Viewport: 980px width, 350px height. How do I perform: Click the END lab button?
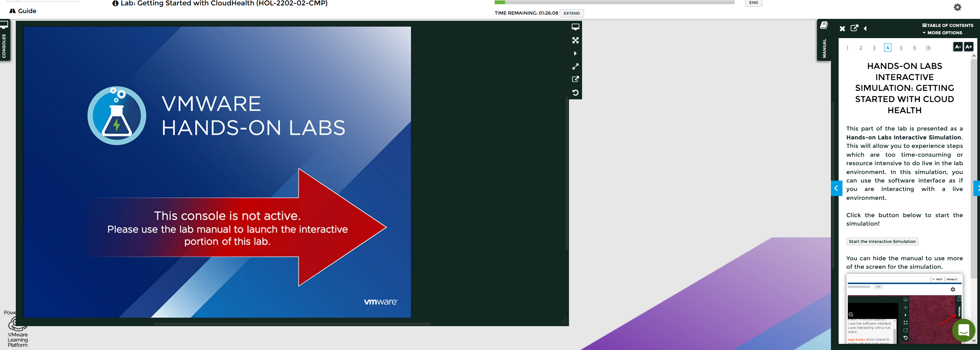click(x=753, y=3)
